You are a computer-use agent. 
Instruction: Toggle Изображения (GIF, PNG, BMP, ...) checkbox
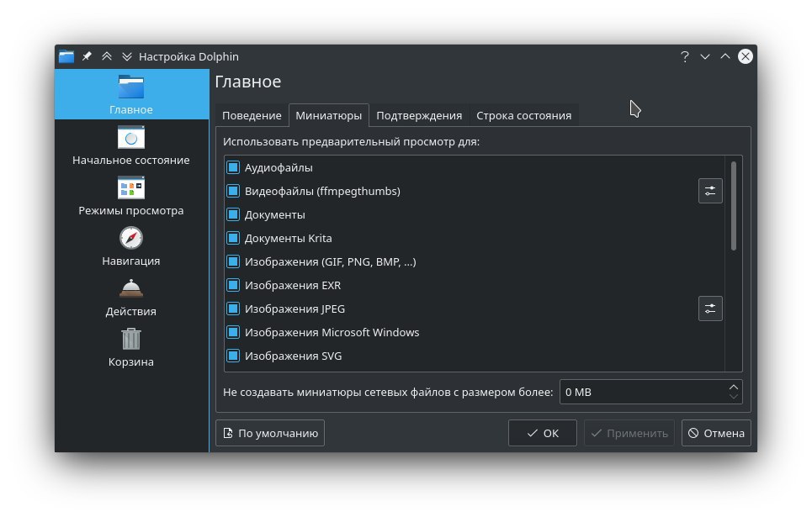click(233, 261)
